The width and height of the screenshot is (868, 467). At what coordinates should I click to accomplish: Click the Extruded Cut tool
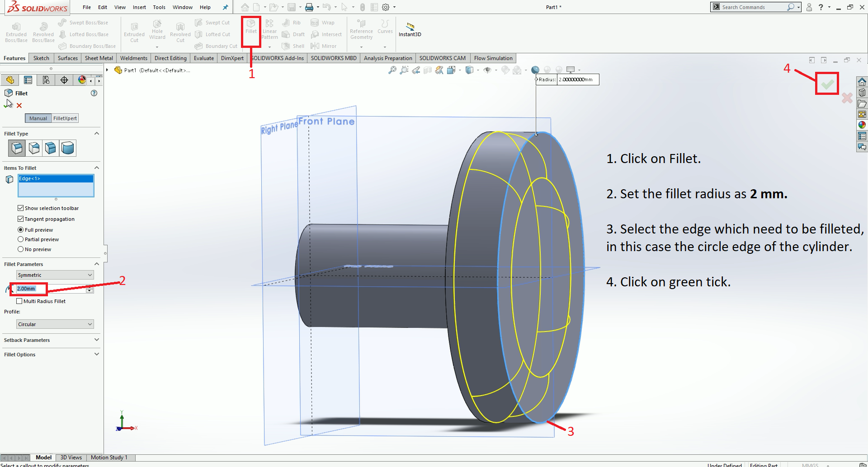(134, 33)
